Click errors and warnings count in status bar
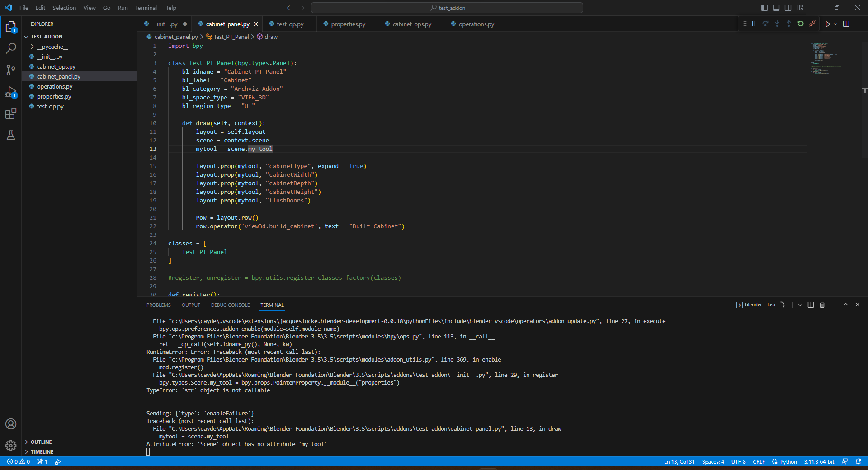The image size is (868, 470). (x=19, y=461)
